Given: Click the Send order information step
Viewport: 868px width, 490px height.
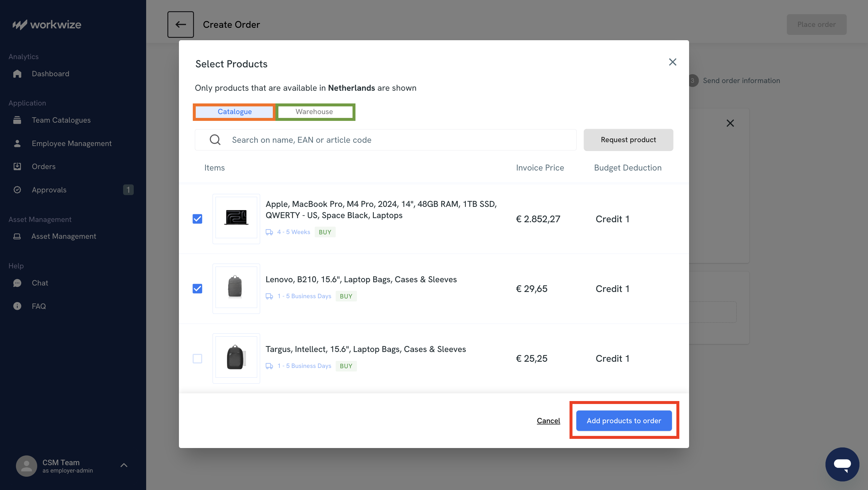Looking at the screenshot, I should 741,81.
